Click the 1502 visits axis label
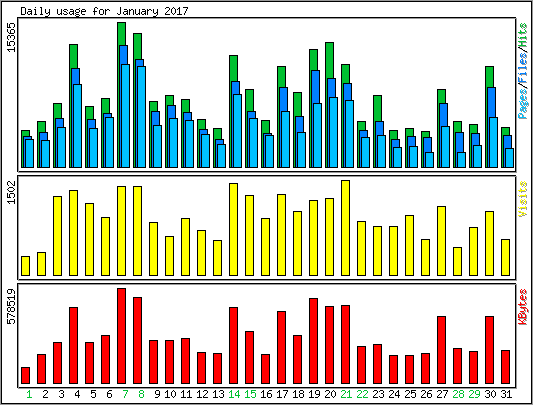This screenshot has width=533, height=405. tap(12, 192)
